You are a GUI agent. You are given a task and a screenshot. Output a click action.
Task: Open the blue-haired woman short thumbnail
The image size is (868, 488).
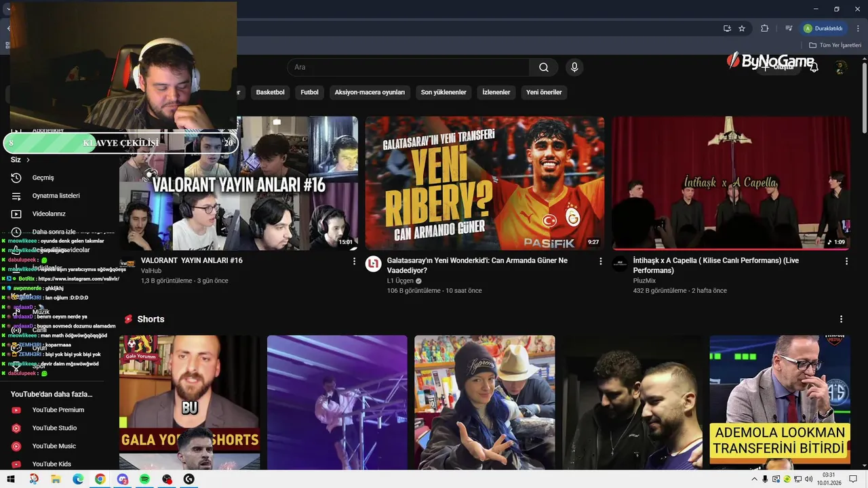485,403
